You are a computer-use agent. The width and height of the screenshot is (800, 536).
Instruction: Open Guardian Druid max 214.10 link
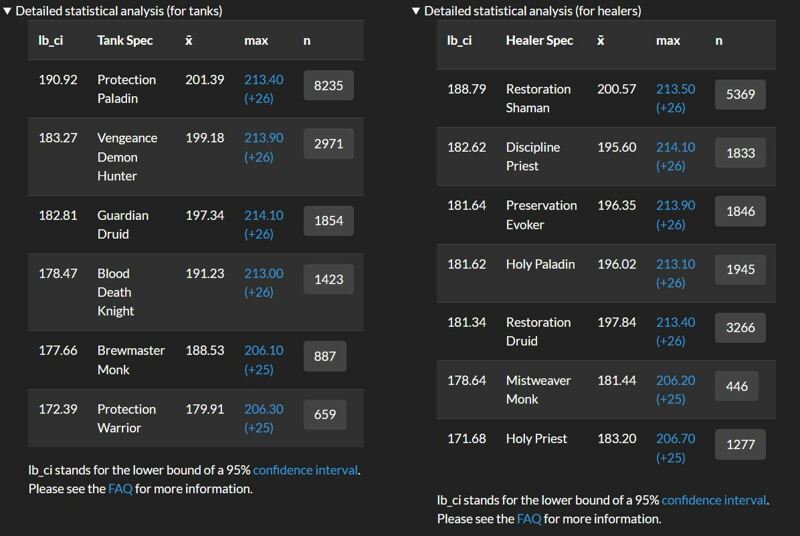(x=263, y=224)
